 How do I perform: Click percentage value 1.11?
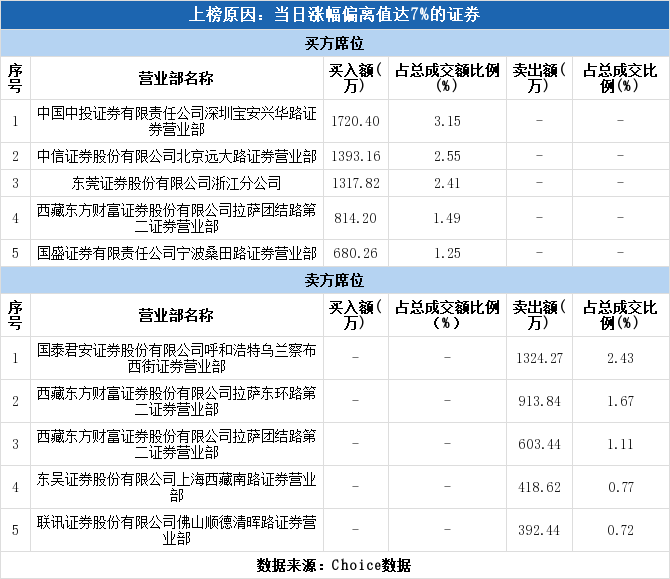point(620,444)
